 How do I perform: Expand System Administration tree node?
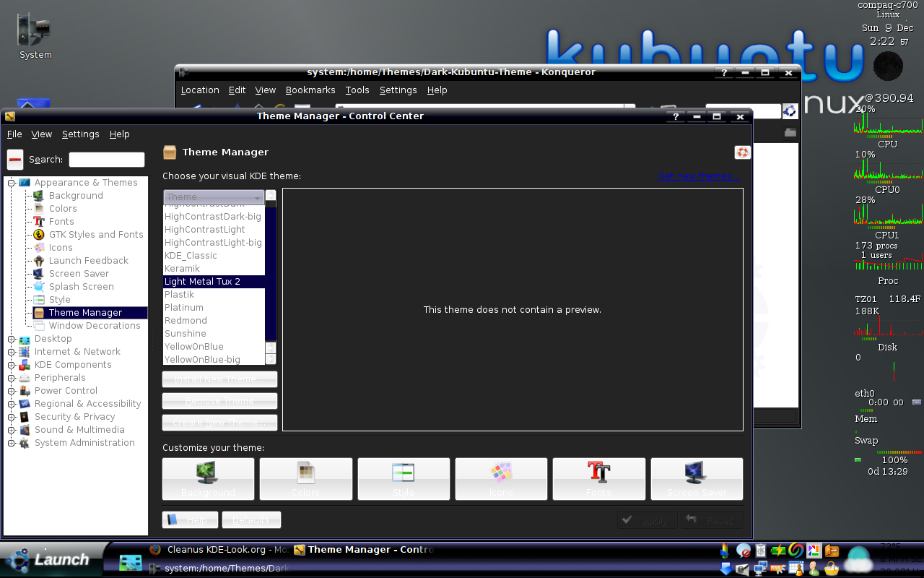[x=12, y=443]
